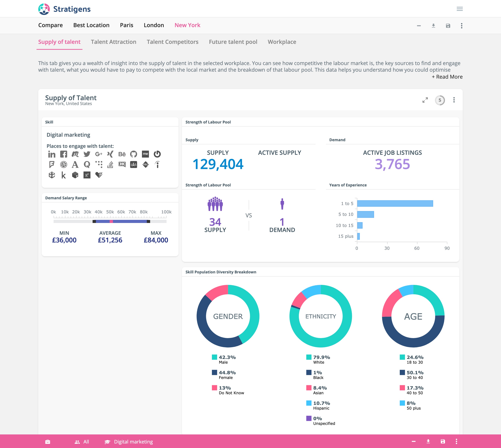The height and width of the screenshot is (448, 501).
Task: Save using the top toolbar disk icon
Action: (x=448, y=26)
